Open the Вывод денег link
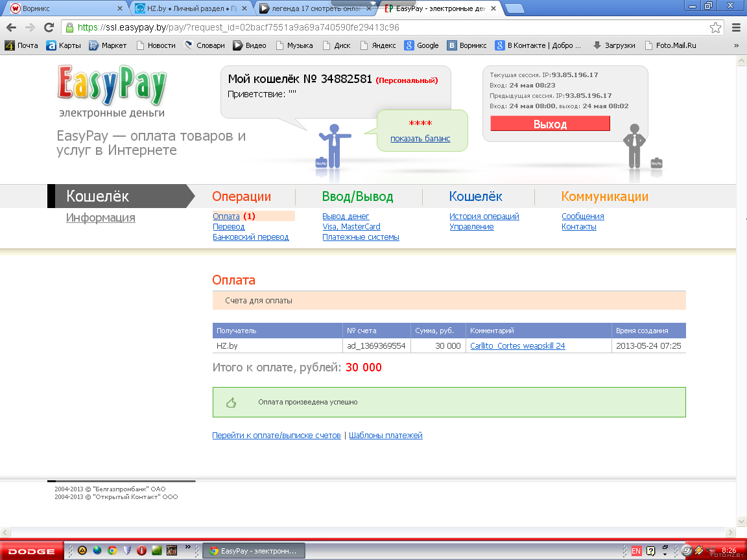 point(346,216)
